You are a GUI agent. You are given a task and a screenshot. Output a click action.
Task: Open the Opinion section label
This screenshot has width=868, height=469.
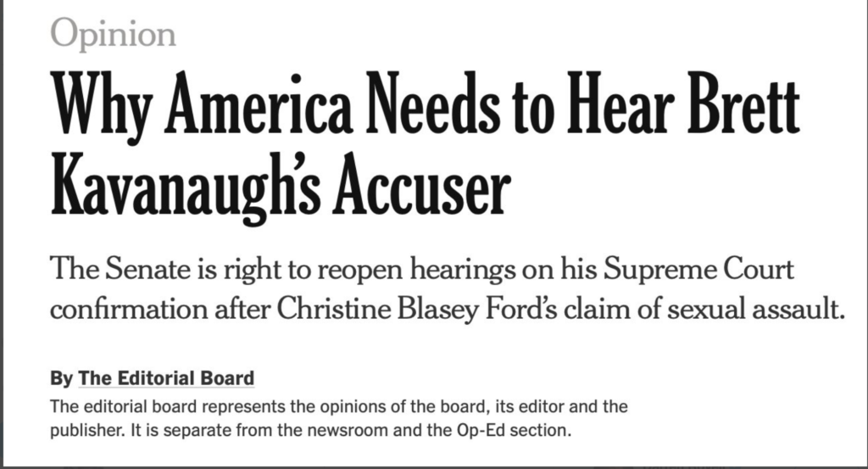[114, 33]
